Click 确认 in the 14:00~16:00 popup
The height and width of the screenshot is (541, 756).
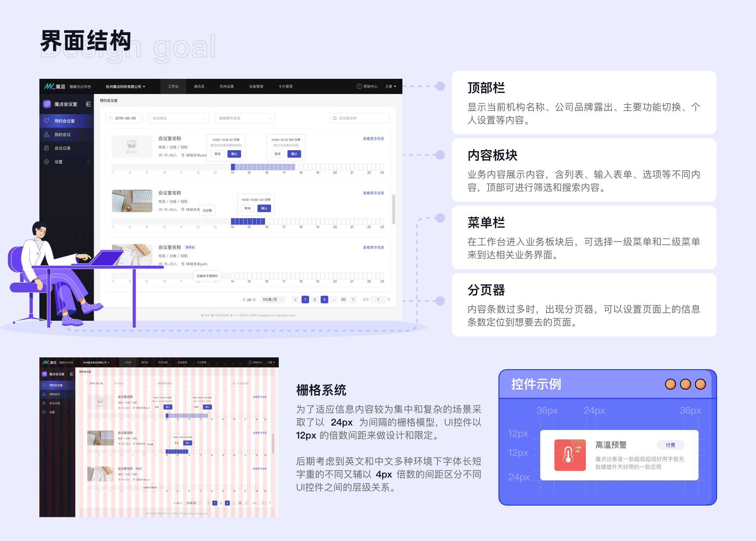point(264,208)
